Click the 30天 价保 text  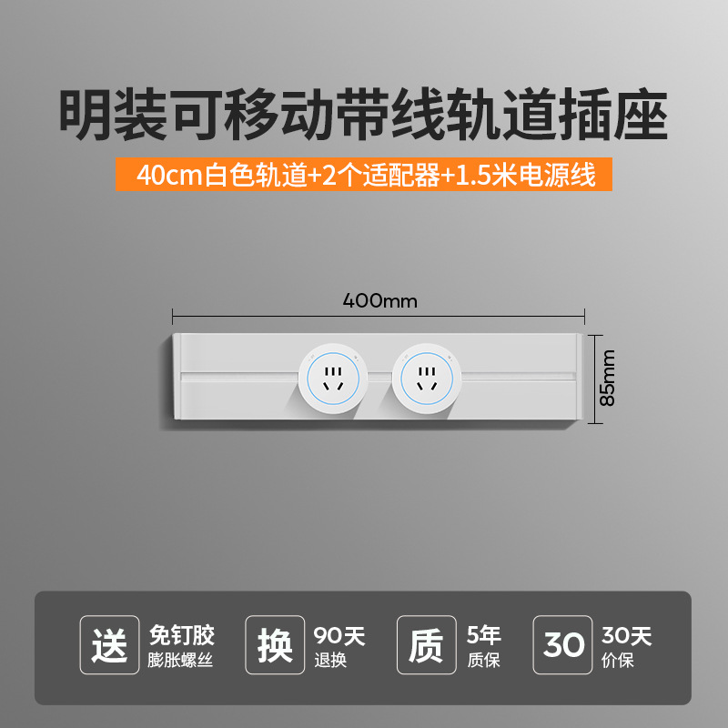[627, 647]
